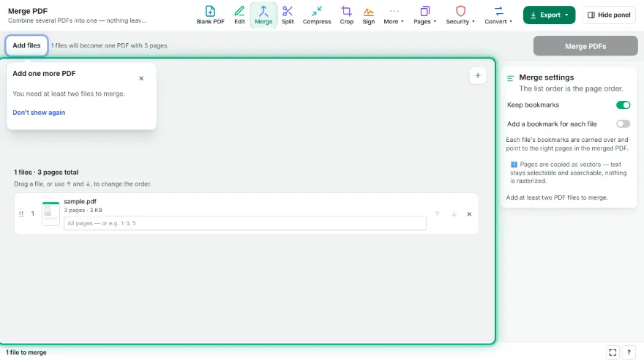Open the Sign tool
The height and width of the screenshot is (362, 644).
tap(368, 15)
